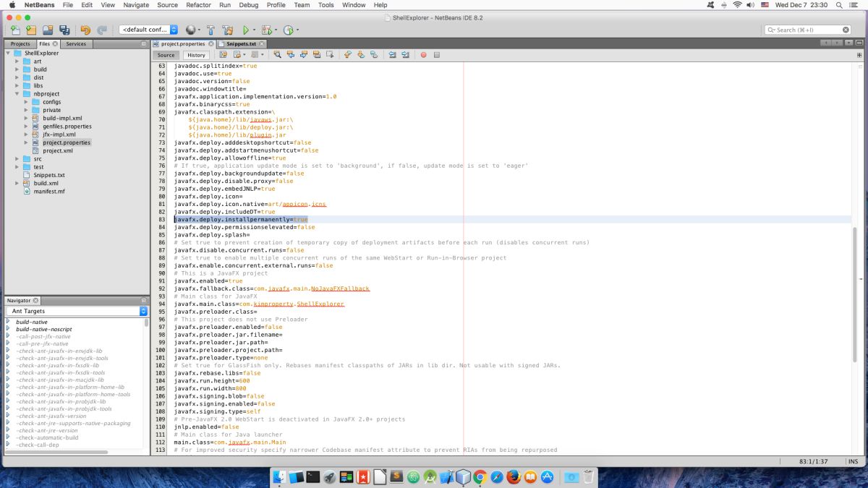Switch editor to Source view
868x488 pixels.
pyautogui.click(x=166, y=55)
